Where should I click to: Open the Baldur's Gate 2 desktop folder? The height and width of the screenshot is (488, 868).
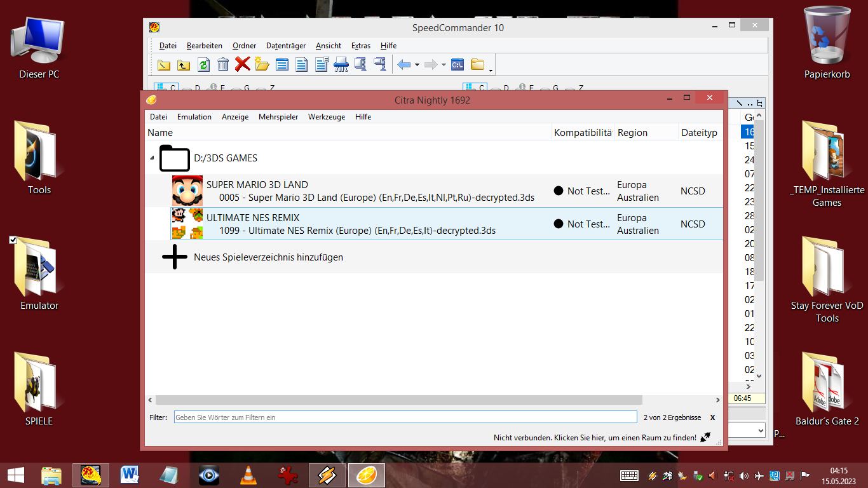(x=827, y=389)
